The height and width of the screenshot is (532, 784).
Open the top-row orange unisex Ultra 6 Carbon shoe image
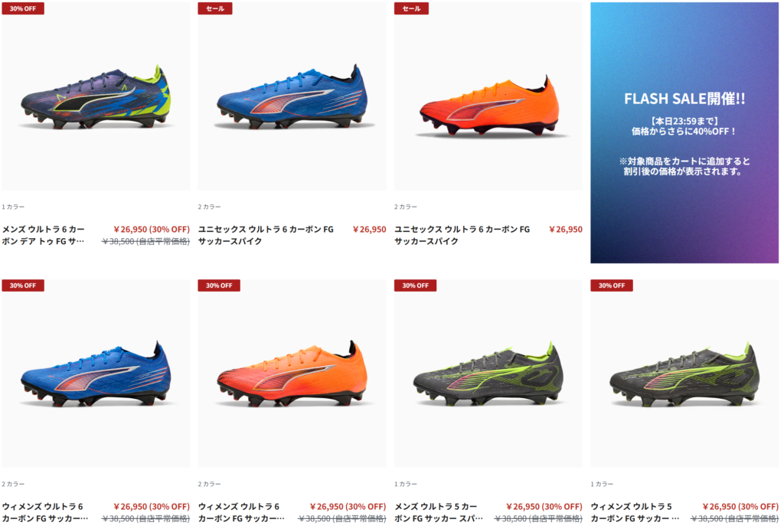click(x=488, y=96)
